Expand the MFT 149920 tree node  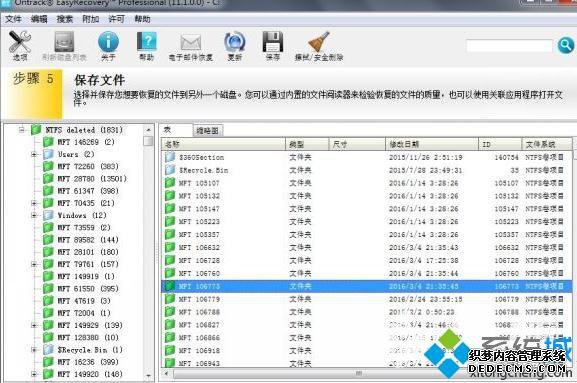tap(34, 374)
